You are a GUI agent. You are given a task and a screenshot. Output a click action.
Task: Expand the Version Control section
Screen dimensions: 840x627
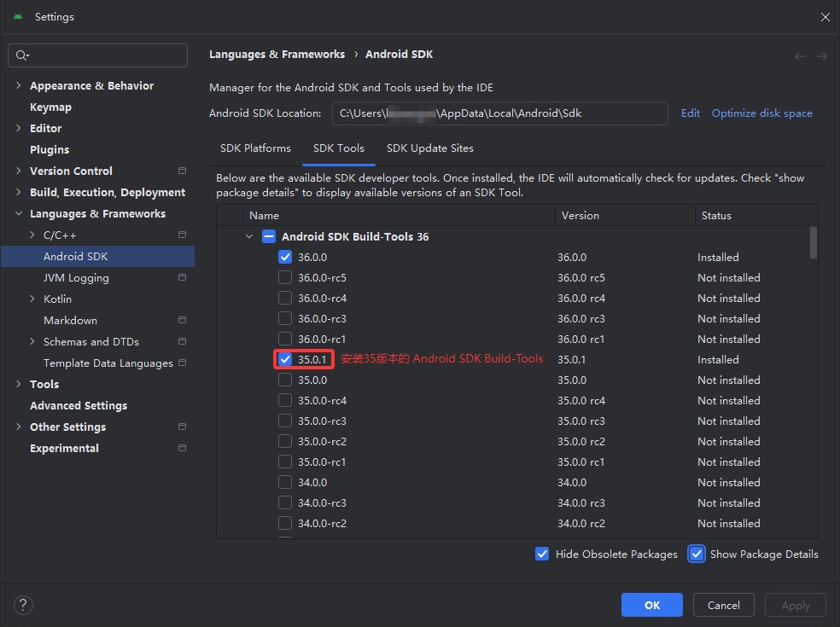tap(19, 171)
